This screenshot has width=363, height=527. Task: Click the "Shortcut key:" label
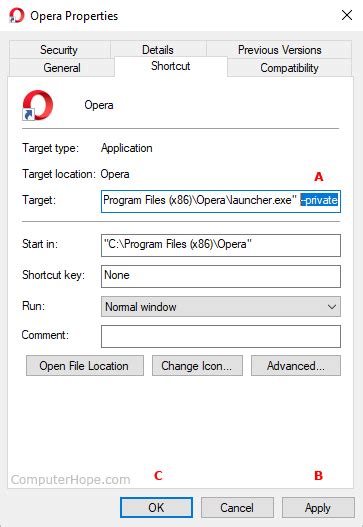click(53, 275)
